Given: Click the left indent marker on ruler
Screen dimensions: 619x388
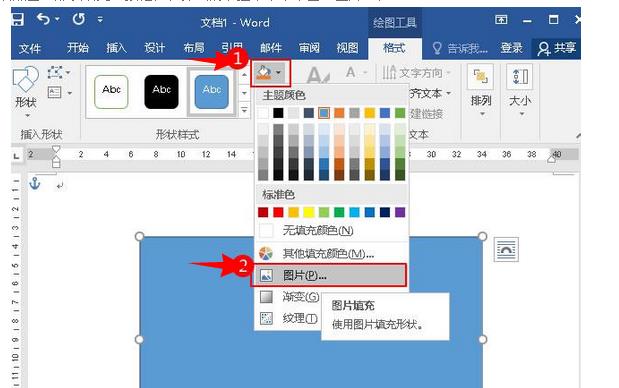Looking at the screenshot, I should pyautogui.click(x=56, y=163).
